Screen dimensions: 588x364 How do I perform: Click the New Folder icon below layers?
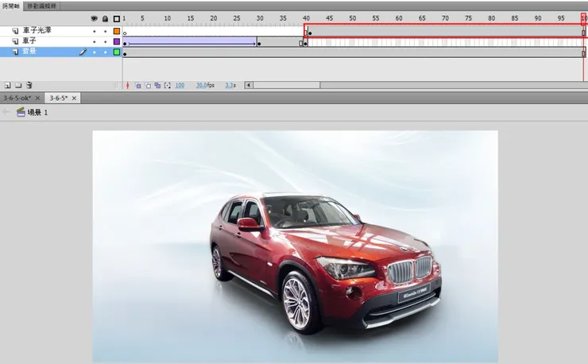18,85
